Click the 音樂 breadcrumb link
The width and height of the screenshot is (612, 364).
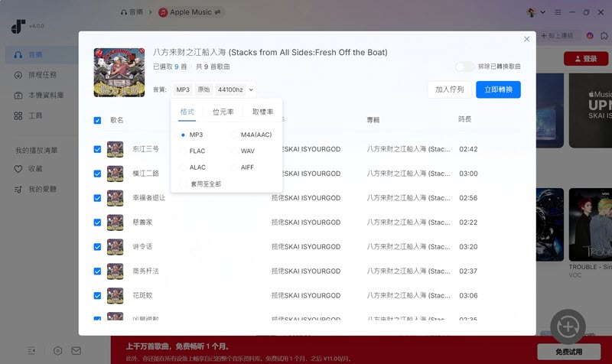(x=136, y=12)
